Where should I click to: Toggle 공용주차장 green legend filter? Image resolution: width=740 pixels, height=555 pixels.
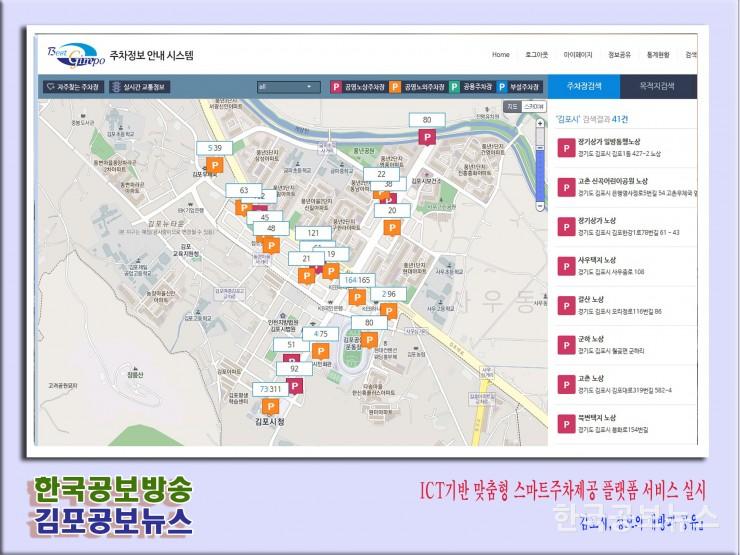point(471,87)
